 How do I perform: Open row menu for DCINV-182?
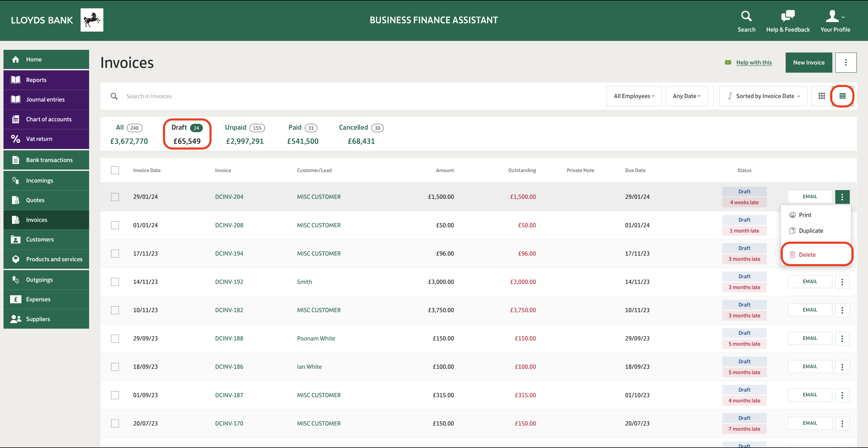coord(842,310)
